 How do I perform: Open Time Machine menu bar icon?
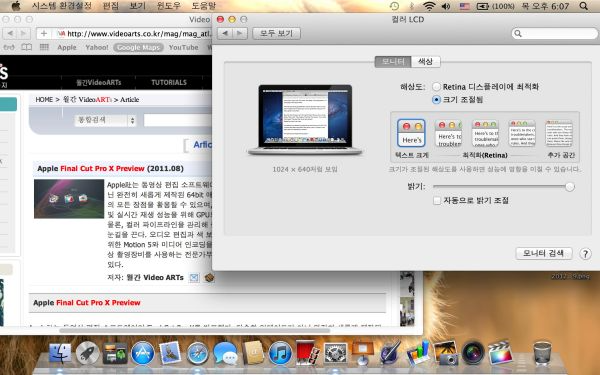click(x=394, y=6)
